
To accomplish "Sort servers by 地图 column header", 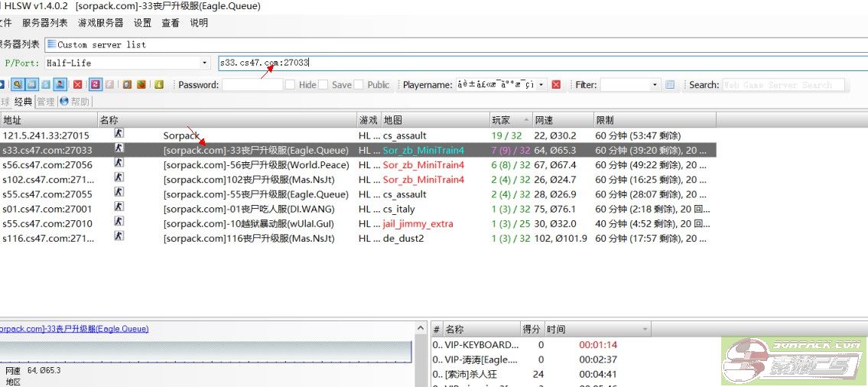I will pyautogui.click(x=435, y=119).
